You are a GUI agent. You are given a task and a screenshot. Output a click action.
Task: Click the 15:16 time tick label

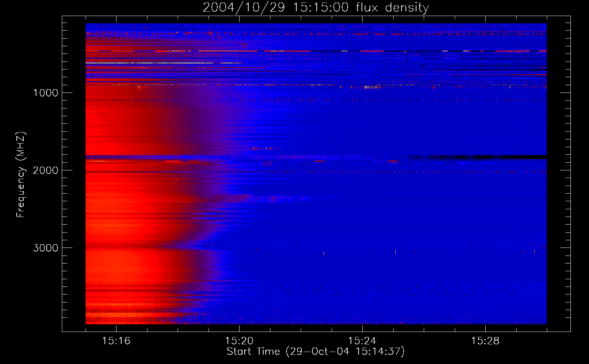[x=116, y=341]
